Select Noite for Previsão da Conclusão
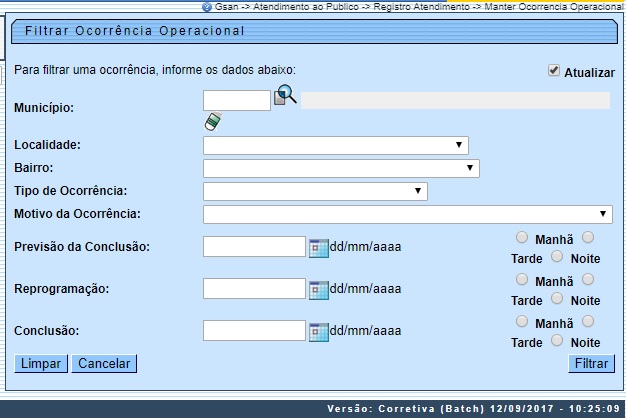Viewport: 626px width, 419px height. coord(557,258)
